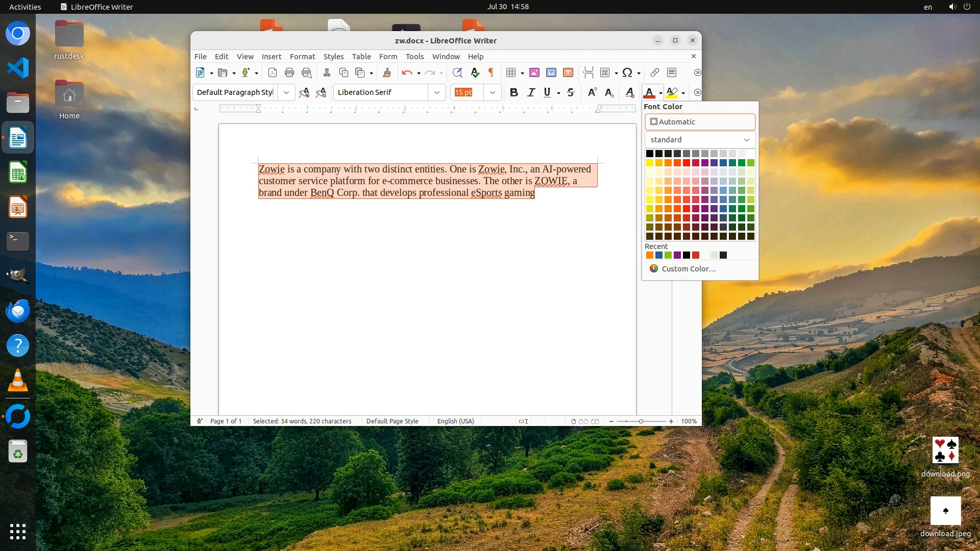Open the Format menu

click(302, 57)
